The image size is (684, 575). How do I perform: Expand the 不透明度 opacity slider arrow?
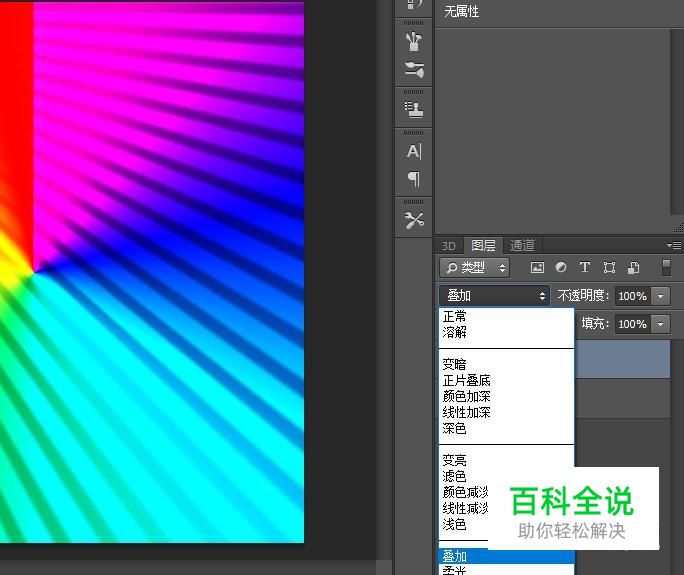660,296
